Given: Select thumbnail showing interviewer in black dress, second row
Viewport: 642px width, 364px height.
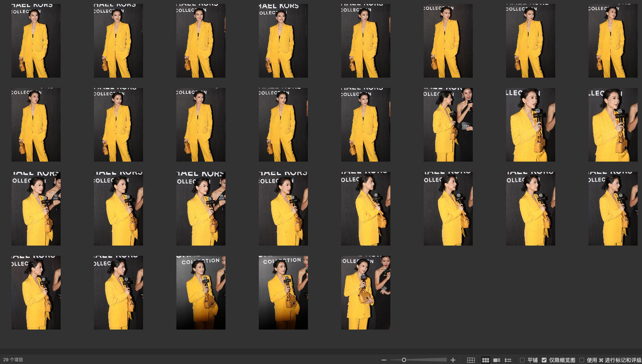Looking at the screenshot, I should (448, 125).
